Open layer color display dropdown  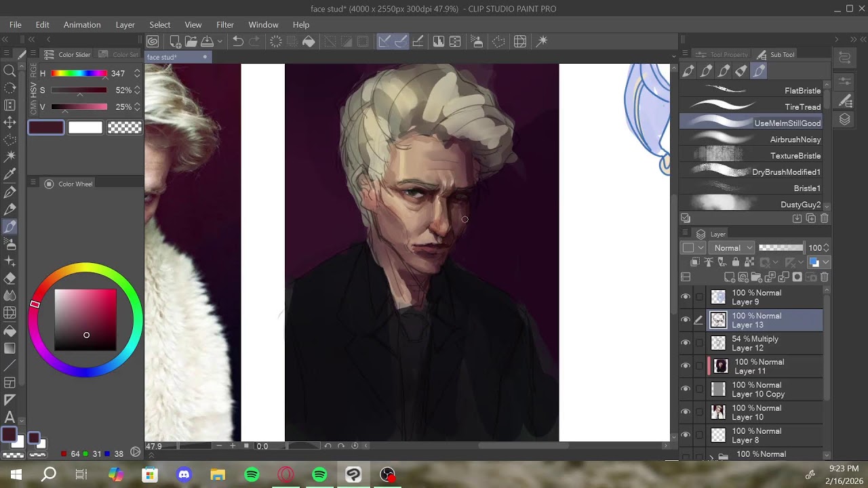825,262
